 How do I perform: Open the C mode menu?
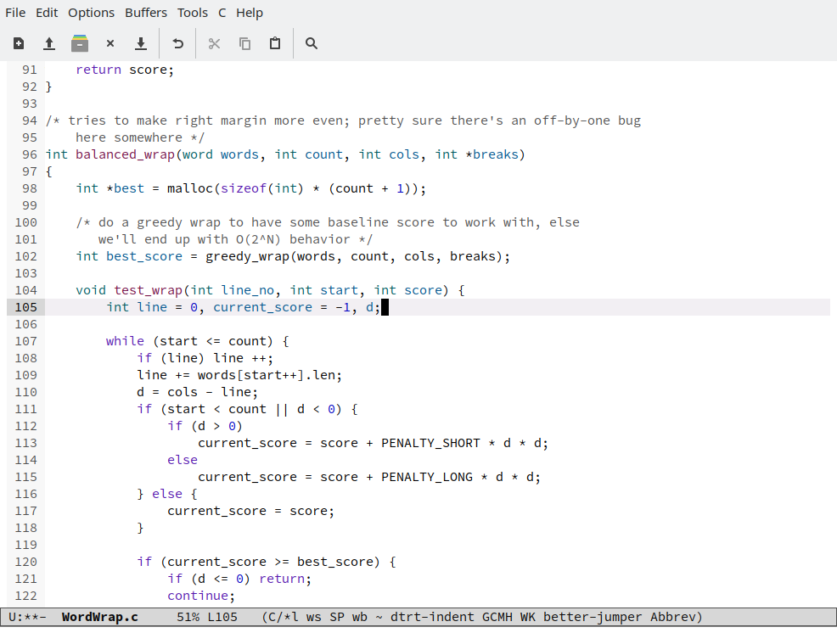click(222, 13)
